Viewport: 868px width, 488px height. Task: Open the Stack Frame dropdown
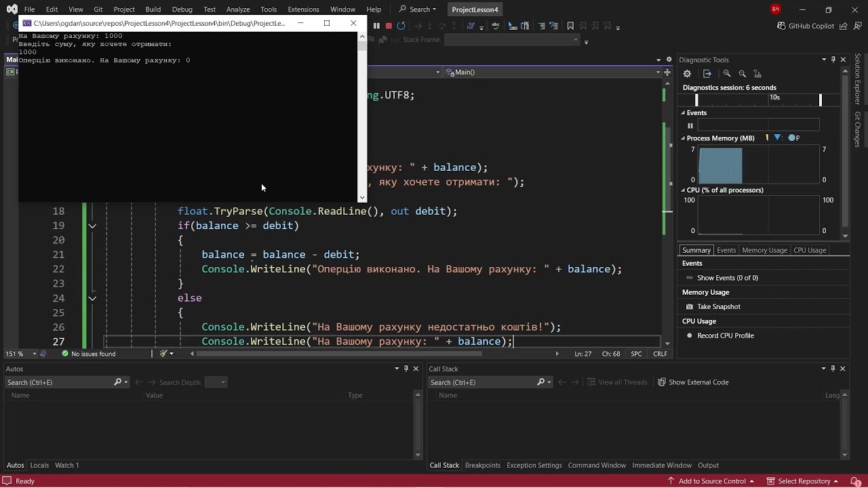coord(576,39)
